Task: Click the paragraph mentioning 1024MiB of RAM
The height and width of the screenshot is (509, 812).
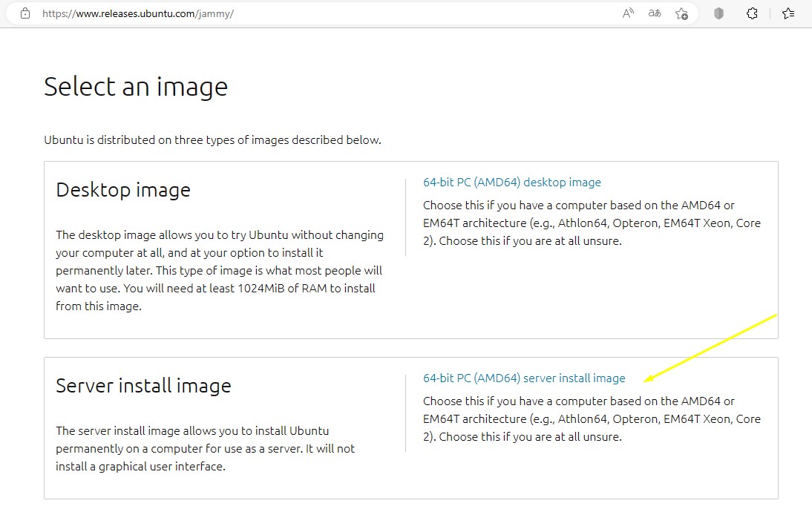Action: (x=220, y=271)
